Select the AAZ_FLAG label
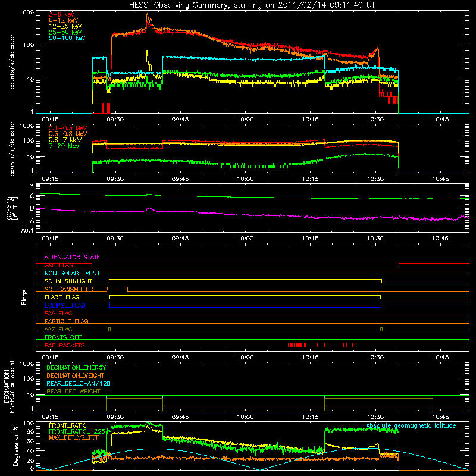This screenshot has height=476, width=476. click(58, 329)
